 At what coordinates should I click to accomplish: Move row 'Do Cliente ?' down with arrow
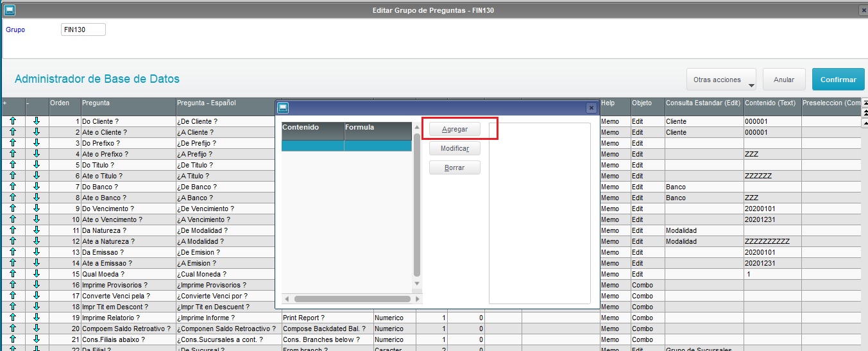[37, 121]
